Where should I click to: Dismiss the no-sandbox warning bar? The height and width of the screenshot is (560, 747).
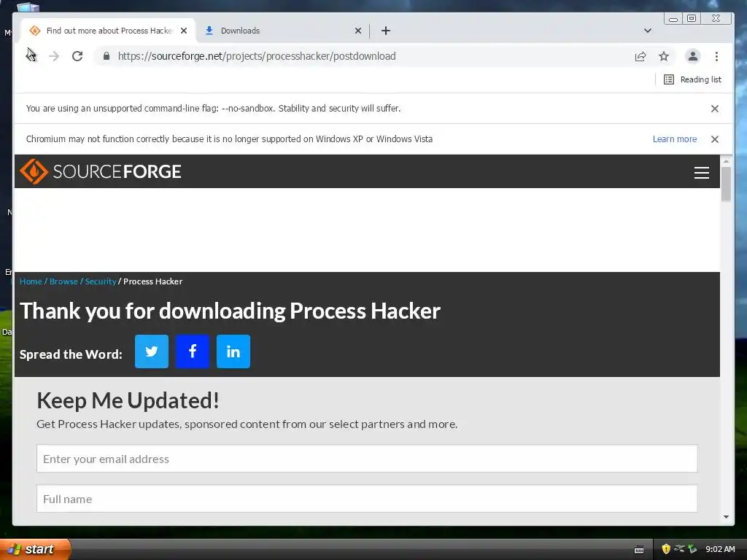coord(715,109)
